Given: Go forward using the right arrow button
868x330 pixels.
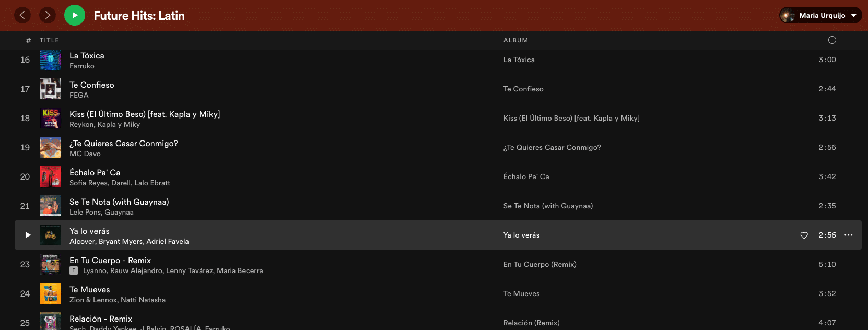Looking at the screenshot, I should [x=48, y=15].
